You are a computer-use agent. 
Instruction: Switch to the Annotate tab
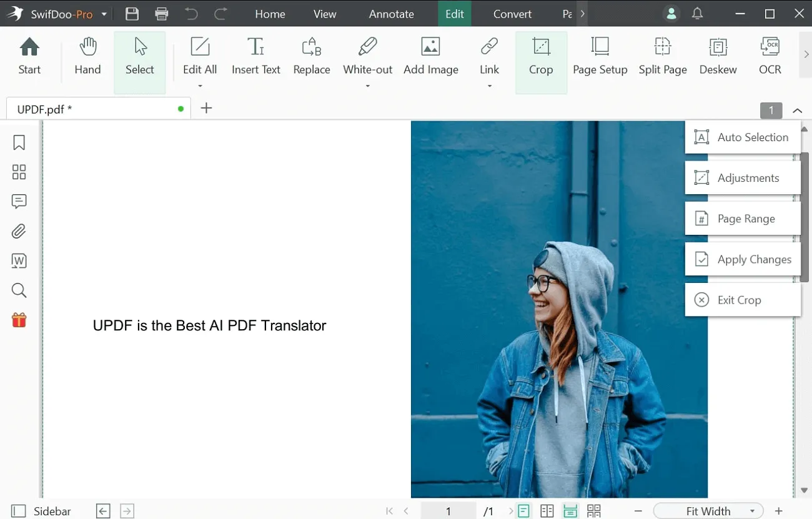coord(391,13)
